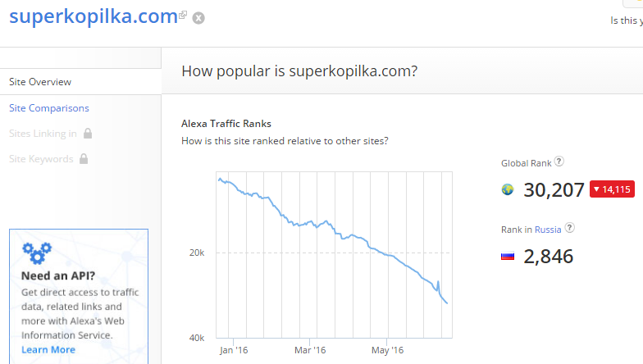Click the lock icon beside Sites Linking In
This screenshot has width=643, height=364.
click(x=88, y=133)
